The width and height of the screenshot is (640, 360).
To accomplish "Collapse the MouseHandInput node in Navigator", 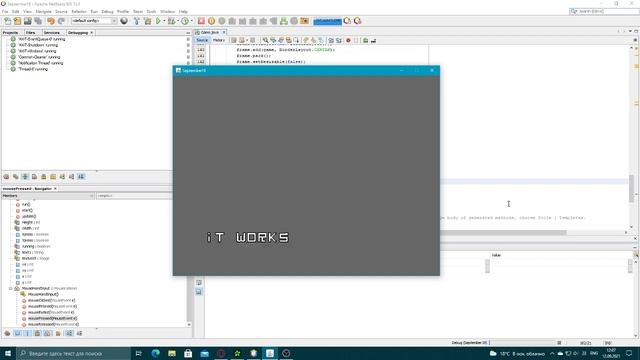I will point(11,288).
